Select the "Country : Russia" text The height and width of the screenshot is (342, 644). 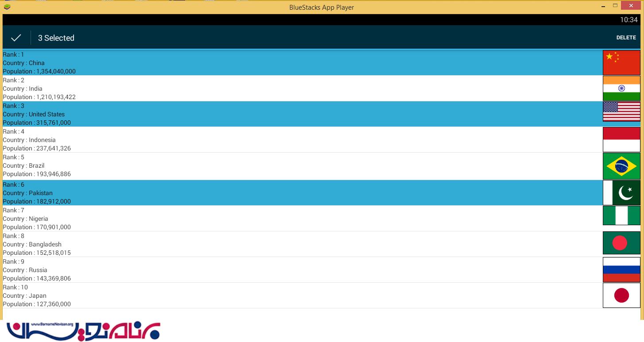[25, 270]
